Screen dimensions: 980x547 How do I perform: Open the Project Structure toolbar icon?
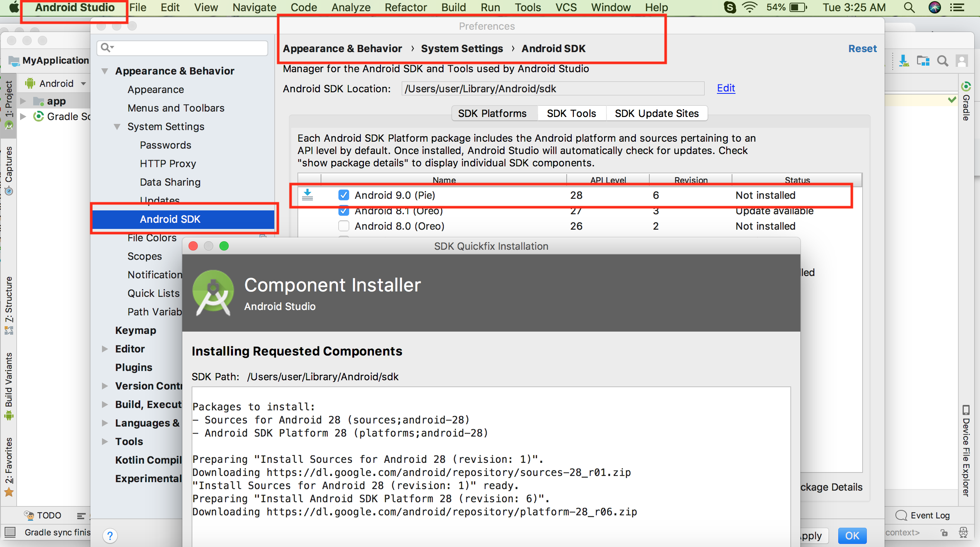pos(923,61)
